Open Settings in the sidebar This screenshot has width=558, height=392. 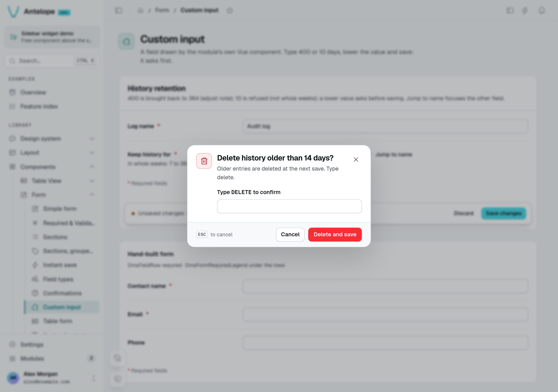tap(52, 345)
